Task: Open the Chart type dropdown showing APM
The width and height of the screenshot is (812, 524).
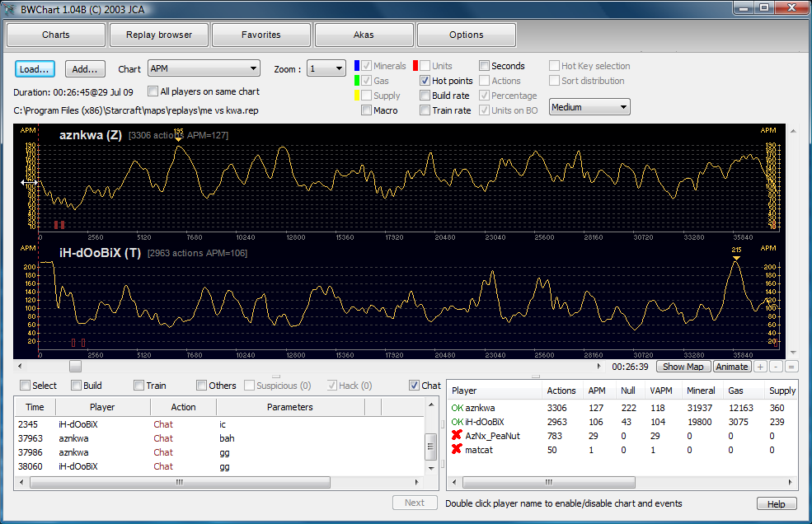Action: click(x=204, y=68)
